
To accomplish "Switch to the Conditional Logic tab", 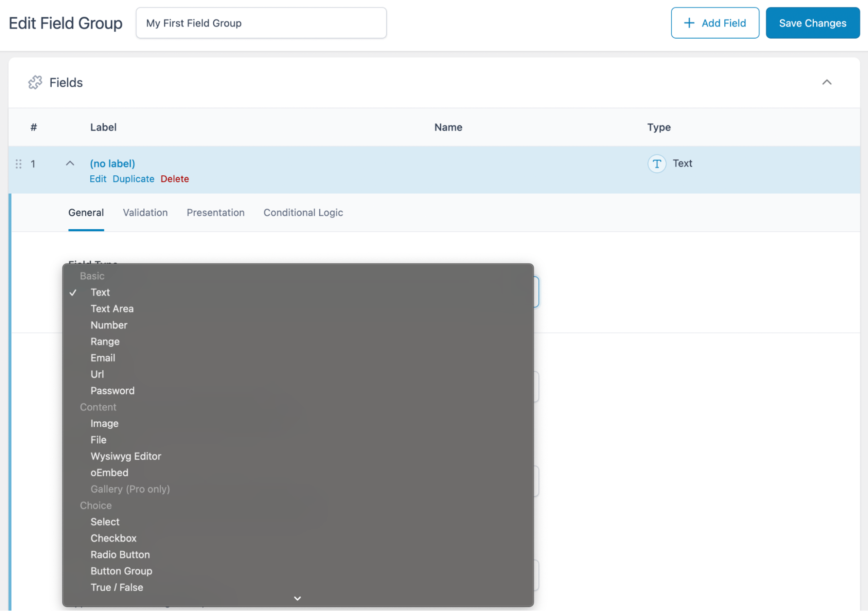I will point(303,212).
